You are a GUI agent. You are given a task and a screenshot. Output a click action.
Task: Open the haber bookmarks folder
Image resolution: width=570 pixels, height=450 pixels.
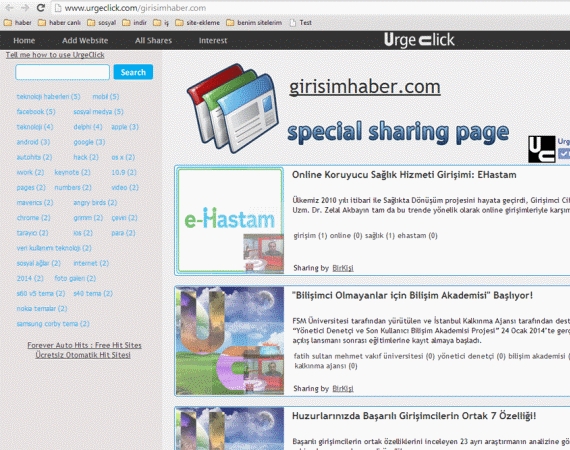(17, 23)
